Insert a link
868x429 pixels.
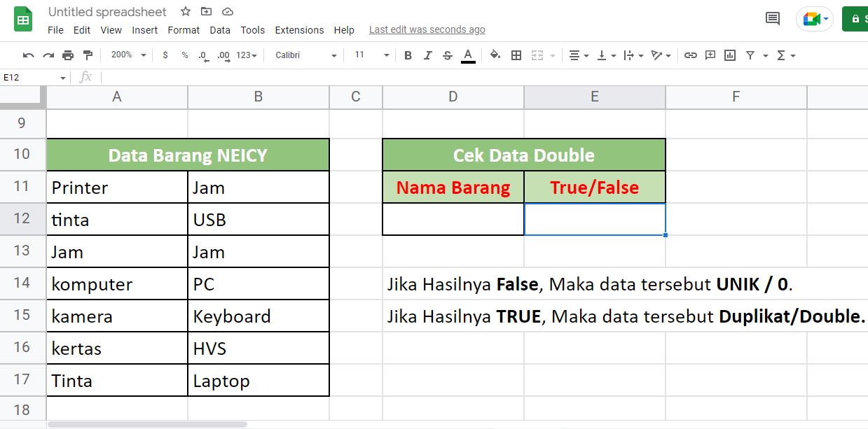coord(690,55)
